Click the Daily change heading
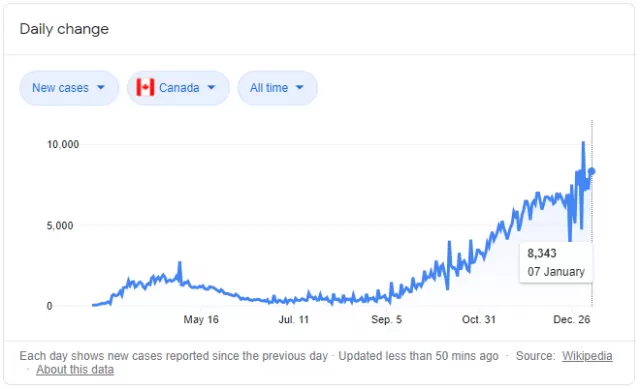 (64, 29)
